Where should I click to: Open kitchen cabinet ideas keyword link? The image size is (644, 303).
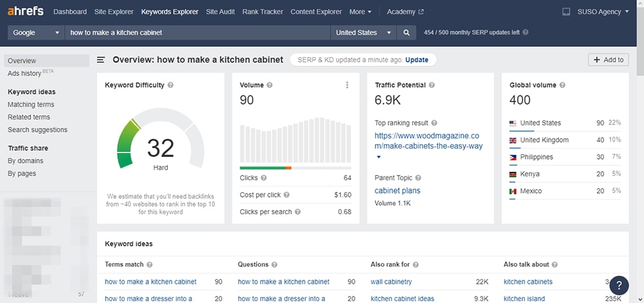[x=402, y=299]
